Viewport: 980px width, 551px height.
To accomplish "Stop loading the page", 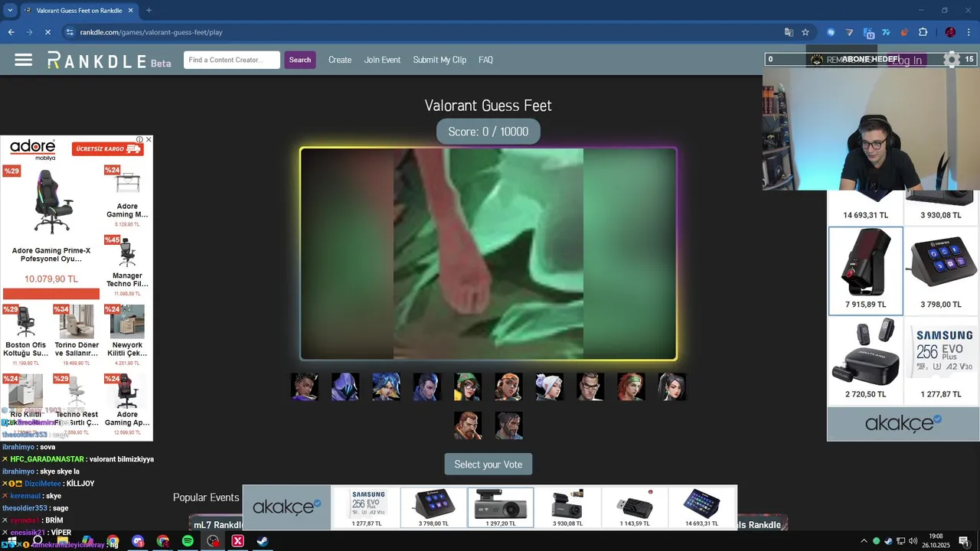I will pos(47,32).
